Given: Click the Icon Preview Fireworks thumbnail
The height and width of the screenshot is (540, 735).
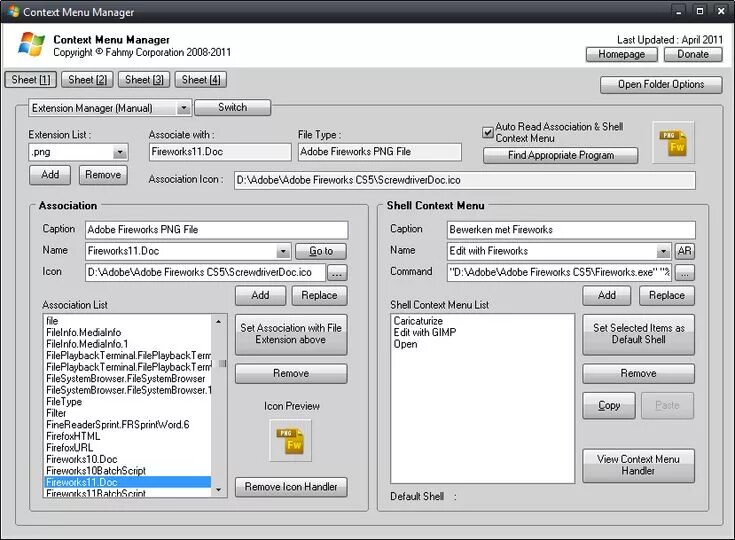Looking at the screenshot, I should (x=291, y=440).
